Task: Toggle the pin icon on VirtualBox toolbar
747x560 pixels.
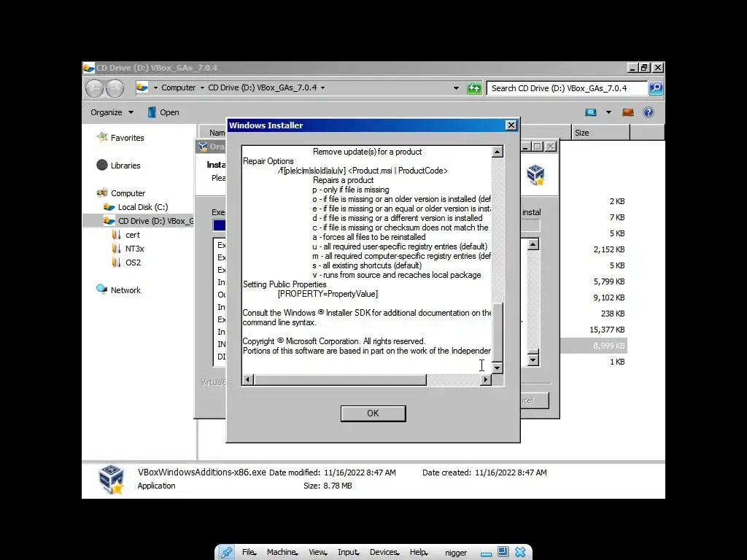Action: (x=226, y=553)
